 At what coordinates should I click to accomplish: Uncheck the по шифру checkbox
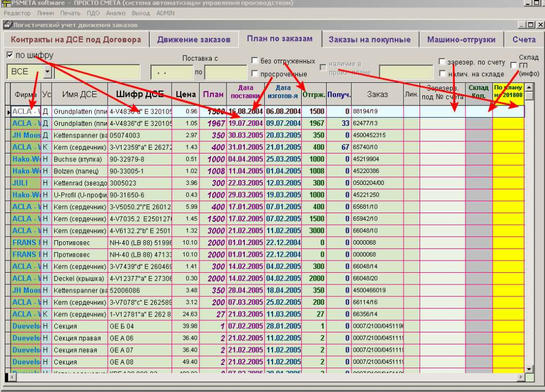pyautogui.click(x=11, y=55)
